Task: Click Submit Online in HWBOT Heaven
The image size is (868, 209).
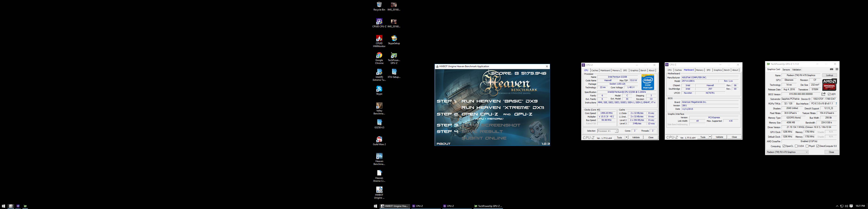Action: tap(484, 138)
